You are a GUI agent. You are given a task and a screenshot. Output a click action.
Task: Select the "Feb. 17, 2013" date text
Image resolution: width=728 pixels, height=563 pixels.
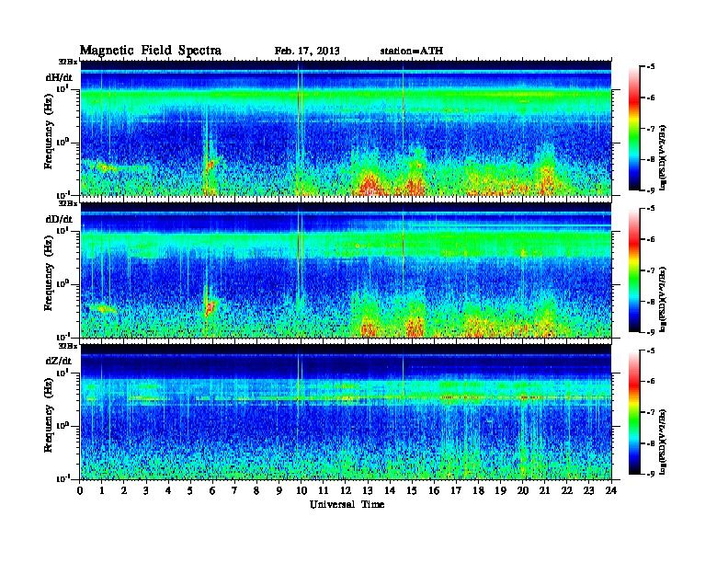[x=307, y=52]
